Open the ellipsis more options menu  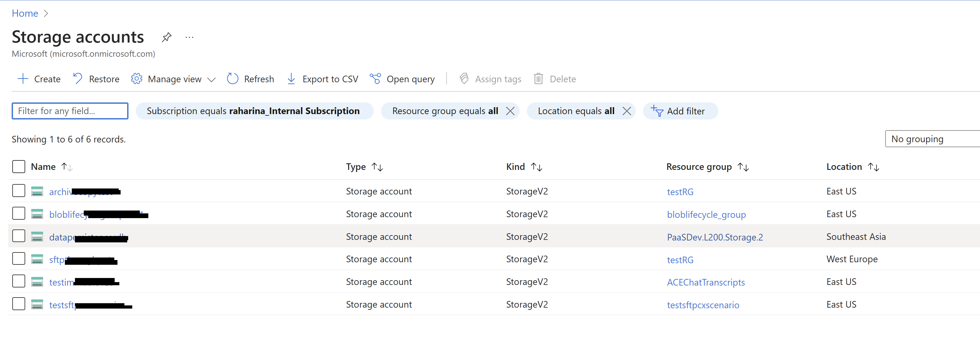coord(189,37)
